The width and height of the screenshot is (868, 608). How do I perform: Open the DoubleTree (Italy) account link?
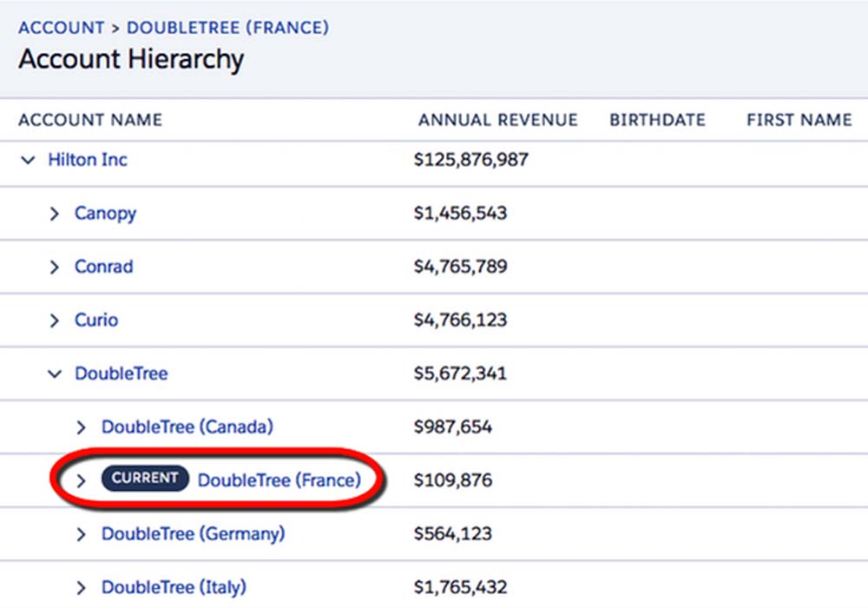coord(174,587)
